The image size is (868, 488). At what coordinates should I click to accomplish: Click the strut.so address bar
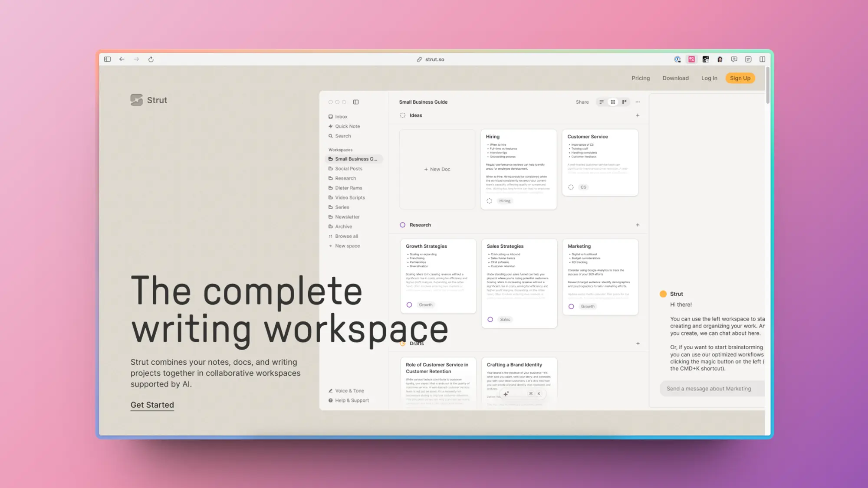pyautogui.click(x=431, y=59)
